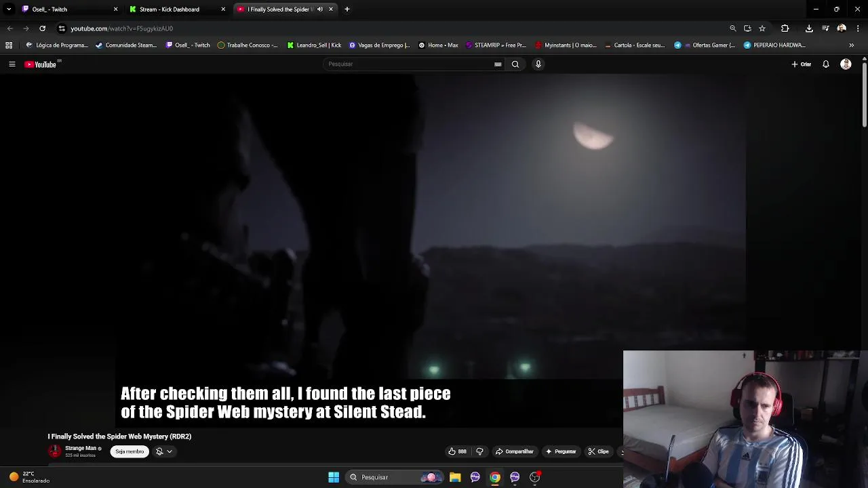The height and width of the screenshot is (488, 868).
Task: Open Google Chrome from the taskbar
Action: tap(495, 477)
